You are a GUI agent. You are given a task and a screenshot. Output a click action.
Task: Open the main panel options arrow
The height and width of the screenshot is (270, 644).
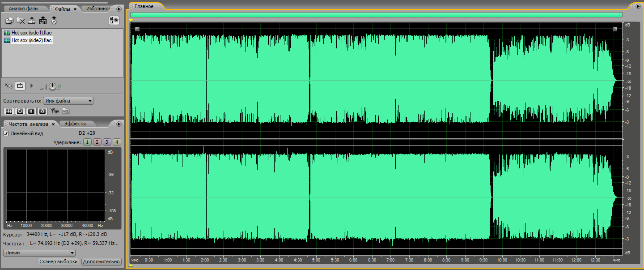(x=638, y=6)
